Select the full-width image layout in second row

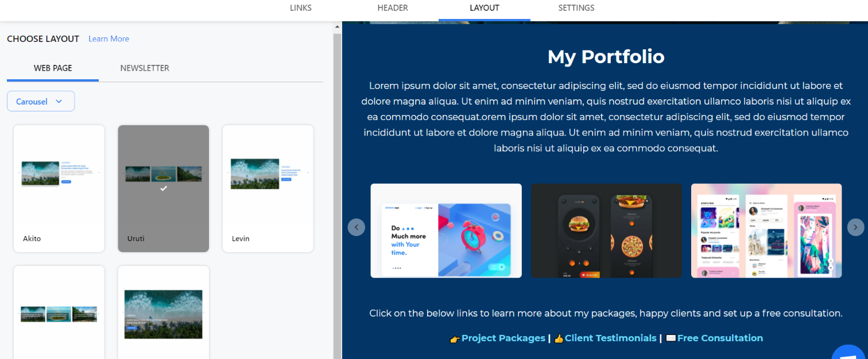point(164,312)
